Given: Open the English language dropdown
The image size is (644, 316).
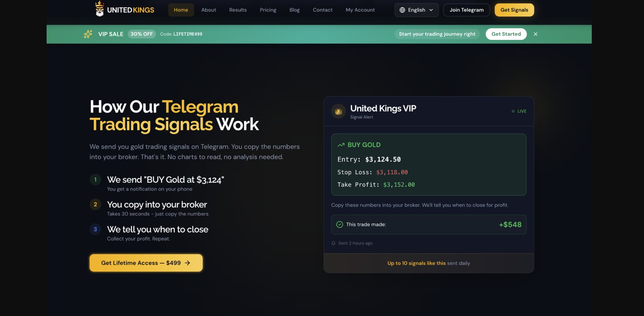Looking at the screenshot, I should [416, 10].
